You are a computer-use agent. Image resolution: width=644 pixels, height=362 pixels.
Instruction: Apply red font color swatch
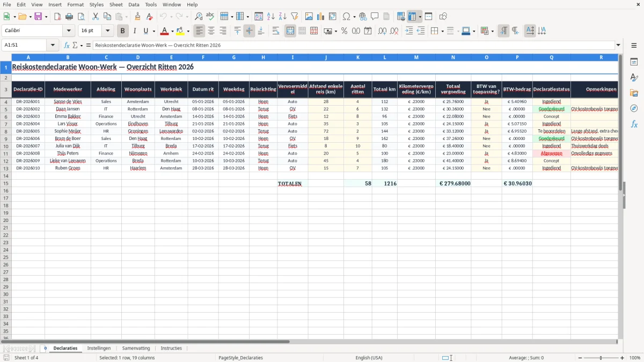165,31
